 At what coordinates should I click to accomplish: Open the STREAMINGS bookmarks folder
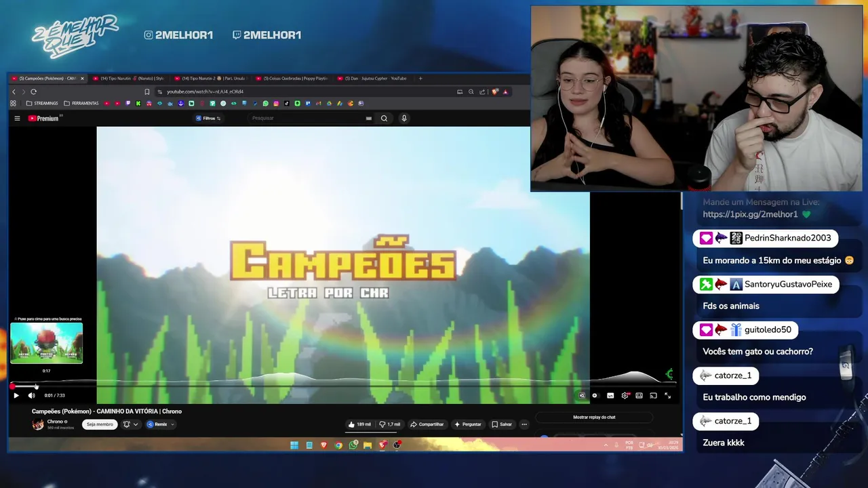point(41,104)
